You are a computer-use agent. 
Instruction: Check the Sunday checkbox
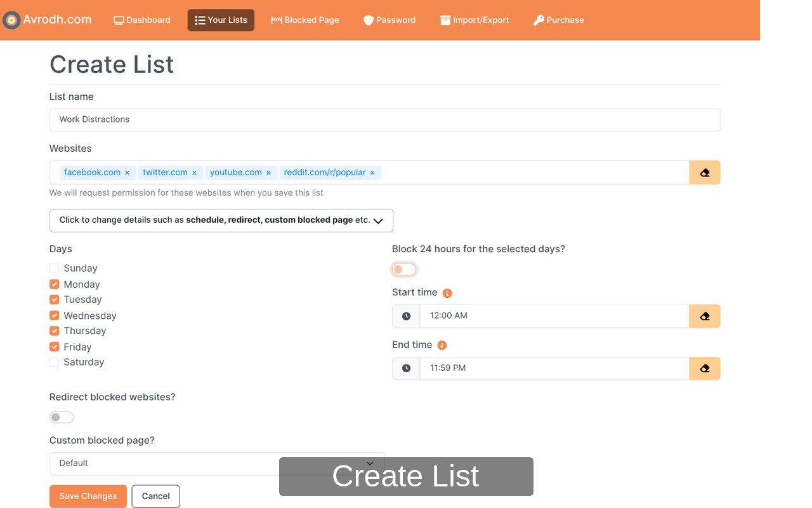(55, 268)
